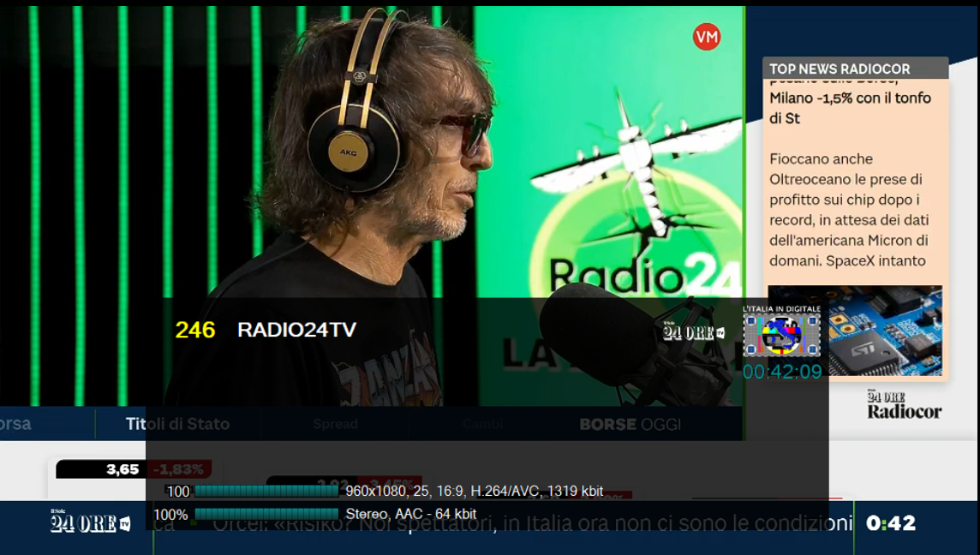This screenshot has width=980, height=555.
Task: Click the video signal strength bar
Action: point(266,492)
